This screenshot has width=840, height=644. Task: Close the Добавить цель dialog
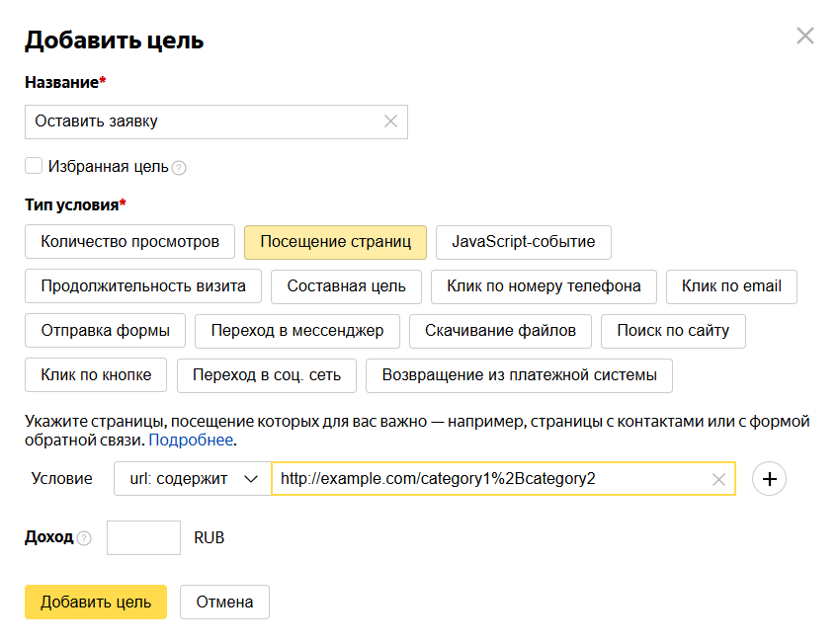pyautogui.click(x=805, y=37)
